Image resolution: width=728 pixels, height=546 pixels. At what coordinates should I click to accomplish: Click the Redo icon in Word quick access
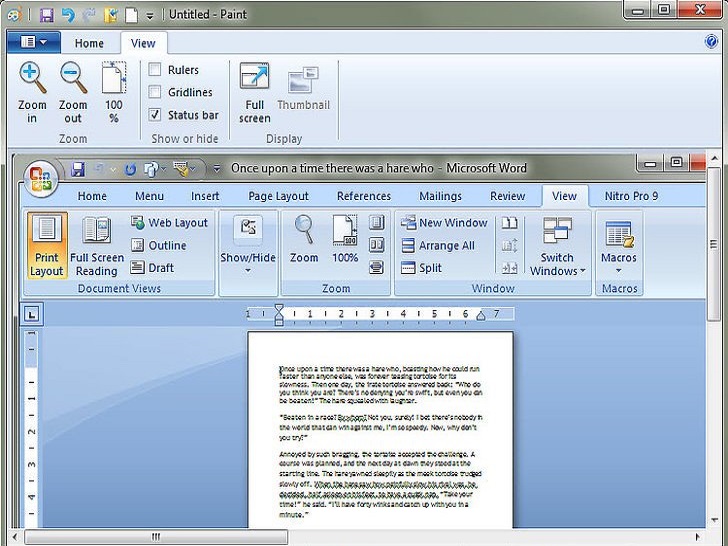click(130, 169)
